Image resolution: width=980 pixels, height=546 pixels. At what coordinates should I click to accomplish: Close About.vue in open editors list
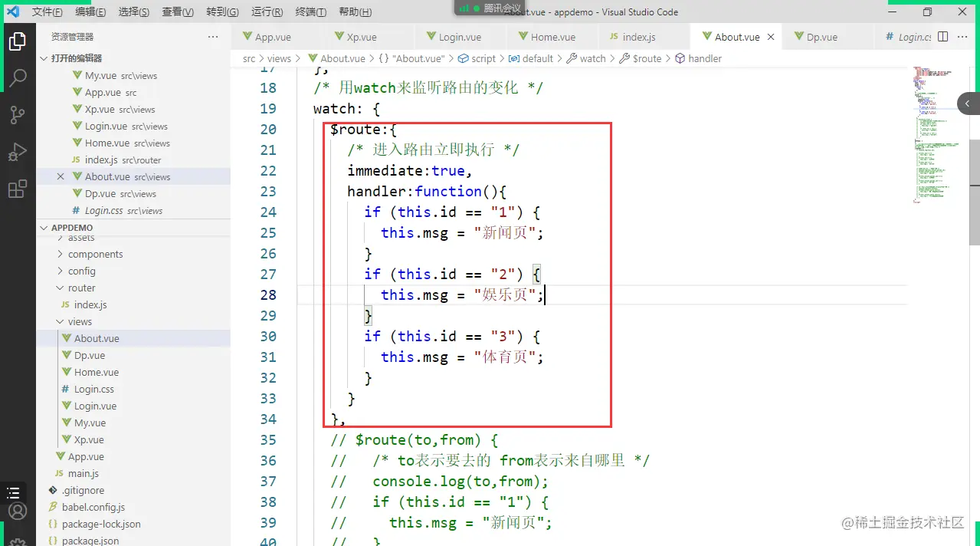coord(61,176)
